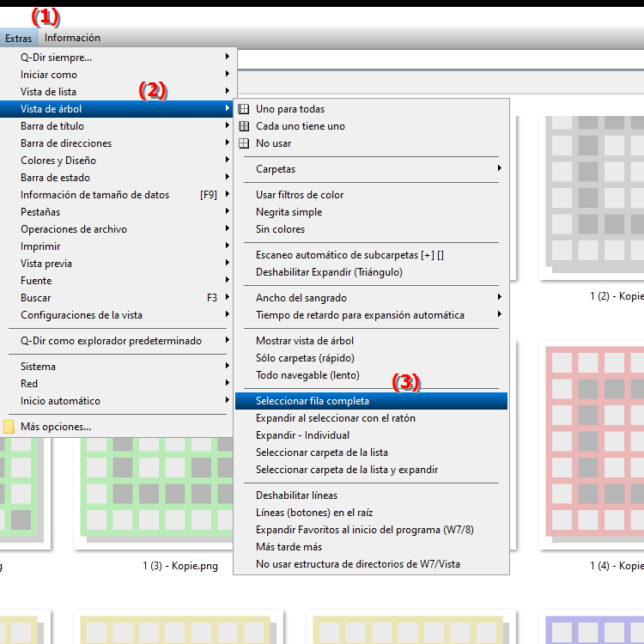
Task: Click the 'Uno para todas' grid icon
Action: 244,109
